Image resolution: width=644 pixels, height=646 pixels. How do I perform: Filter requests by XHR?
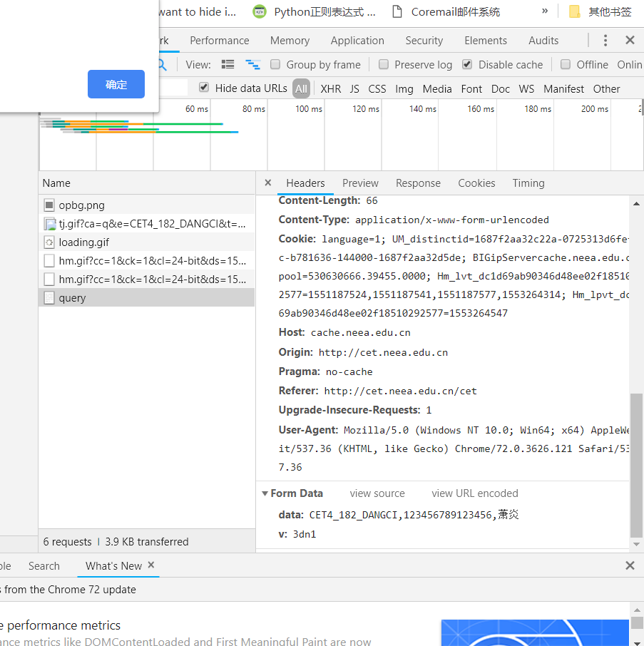click(x=330, y=88)
